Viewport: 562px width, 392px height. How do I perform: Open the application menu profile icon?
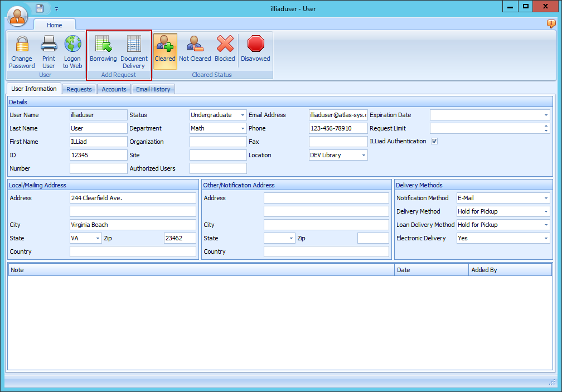pos(17,16)
